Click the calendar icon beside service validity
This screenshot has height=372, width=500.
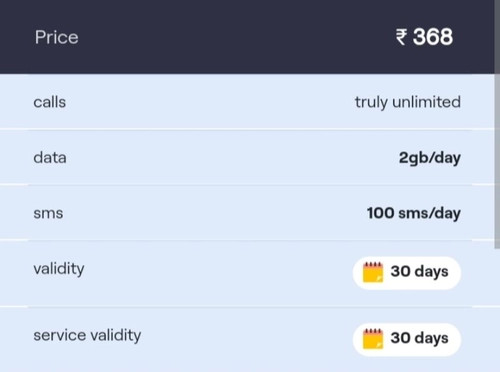(x=373, y=339)
